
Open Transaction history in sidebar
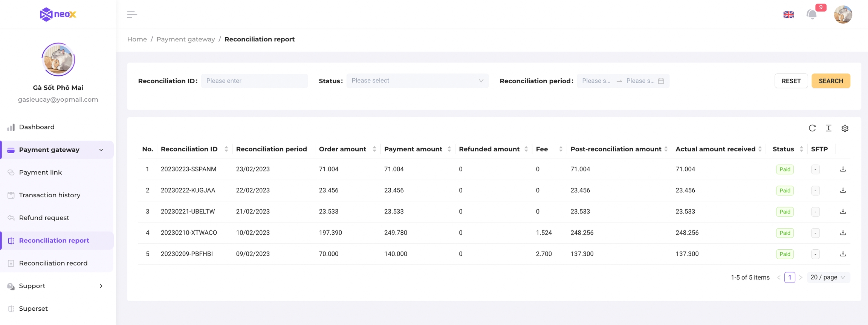click(50, 195)
